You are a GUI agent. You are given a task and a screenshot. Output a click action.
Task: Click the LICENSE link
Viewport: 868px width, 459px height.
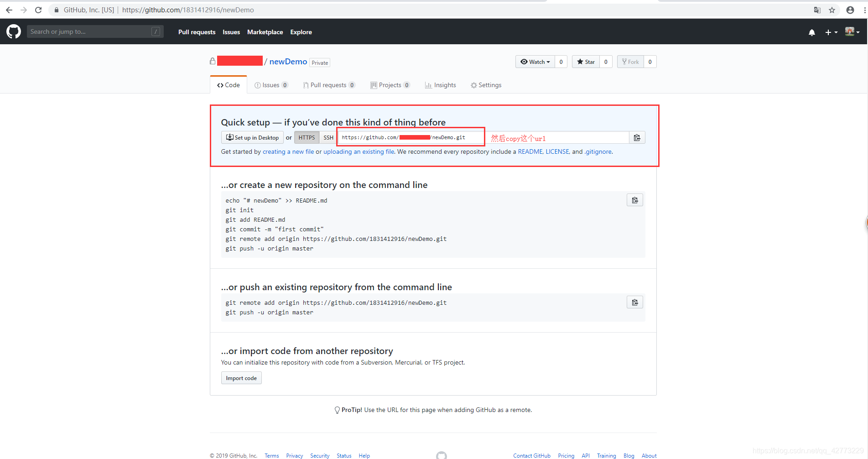pyautogui.click(x=557, y=151)
